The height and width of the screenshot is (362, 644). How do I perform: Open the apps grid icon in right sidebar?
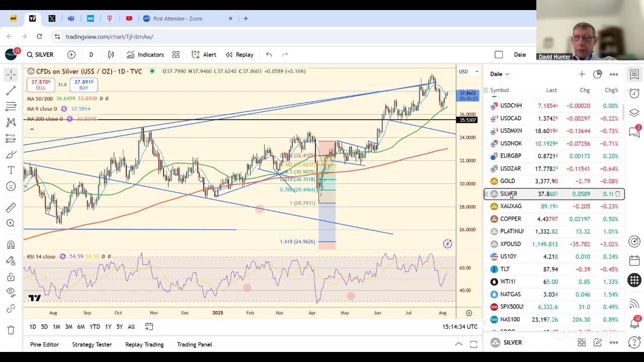click(x=634, y=280)
